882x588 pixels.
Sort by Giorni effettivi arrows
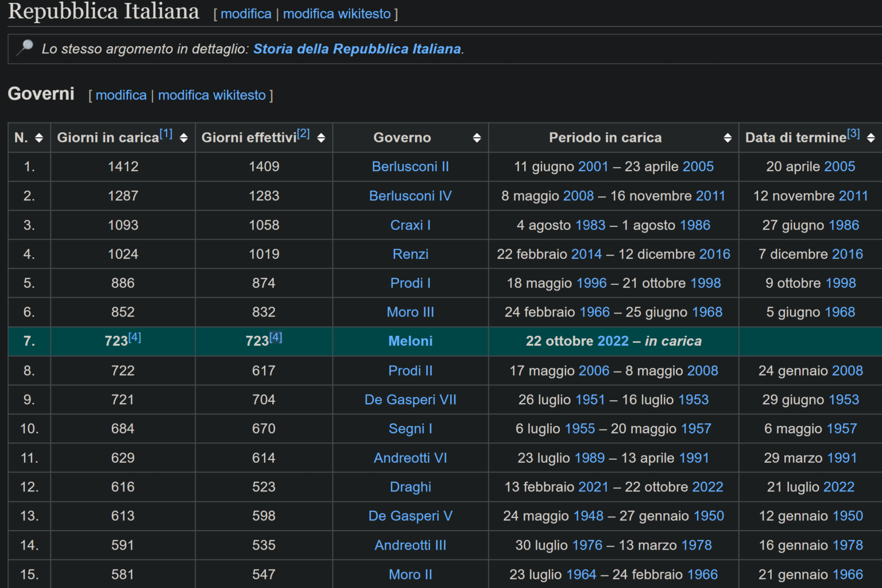click(321, 138)
